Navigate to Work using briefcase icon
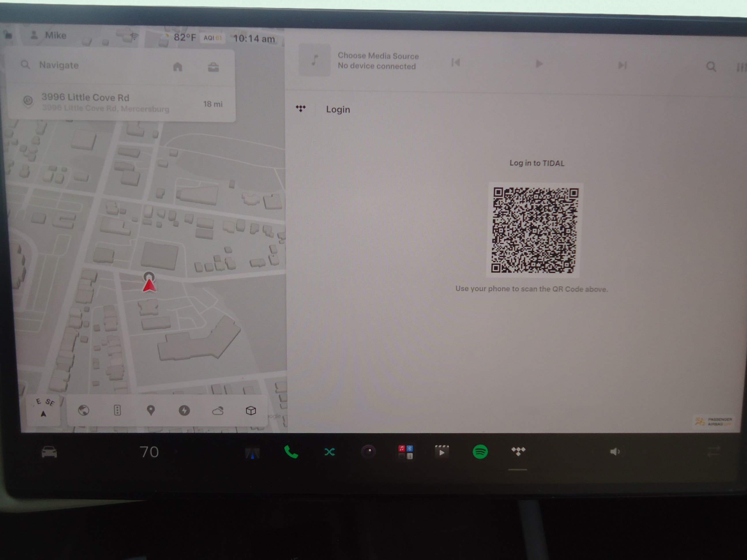 click(213, 67)
